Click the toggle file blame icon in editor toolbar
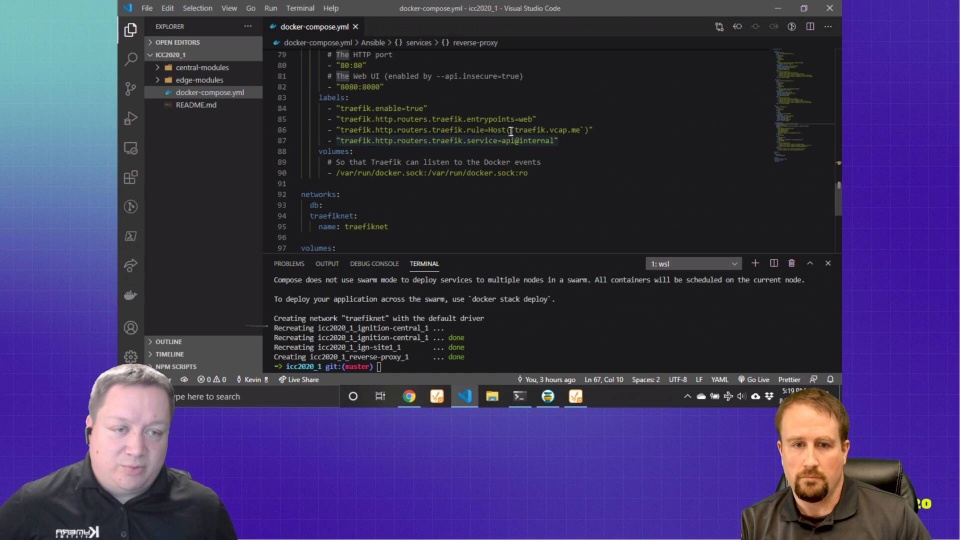The image size is (960, 540). (792, 26)
